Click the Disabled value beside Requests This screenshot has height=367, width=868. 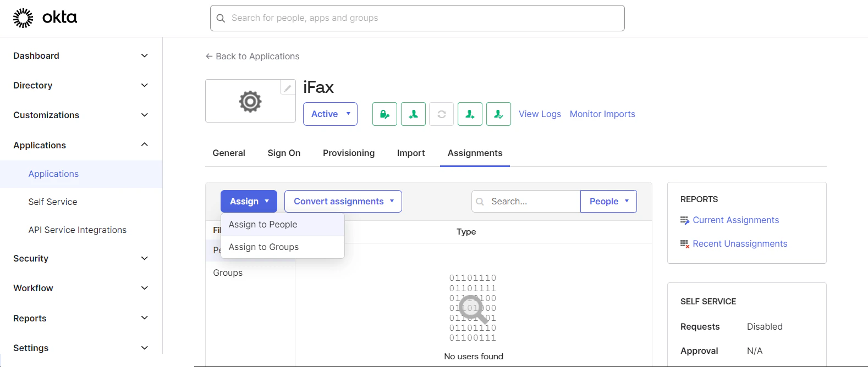(765, 326)
